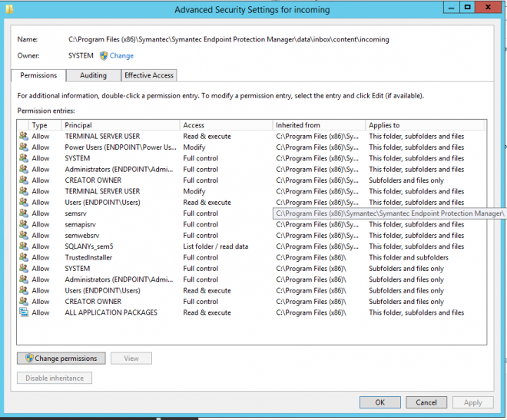Viewport: 507px width, 420px height.
Task: Click icon of Users row applying to this folder, subfolders and files
Action: [x=24, y=202]
